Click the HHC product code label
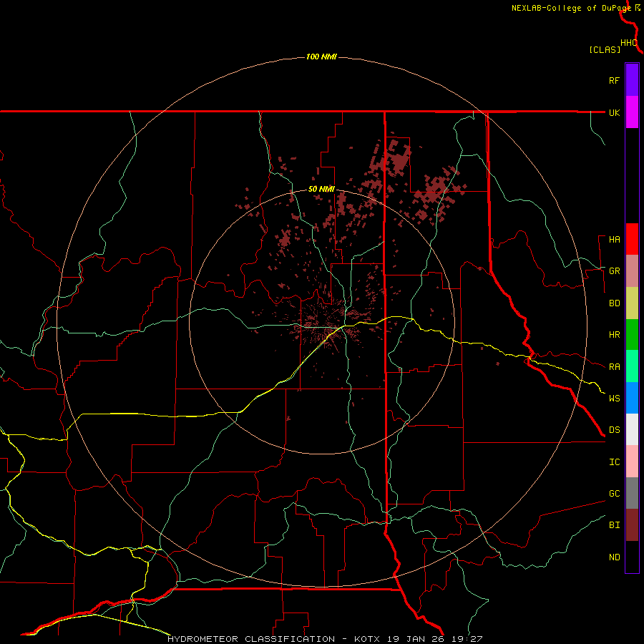This screenshot has height=644, width=644. pyautogui.click(x=629, y=43)
